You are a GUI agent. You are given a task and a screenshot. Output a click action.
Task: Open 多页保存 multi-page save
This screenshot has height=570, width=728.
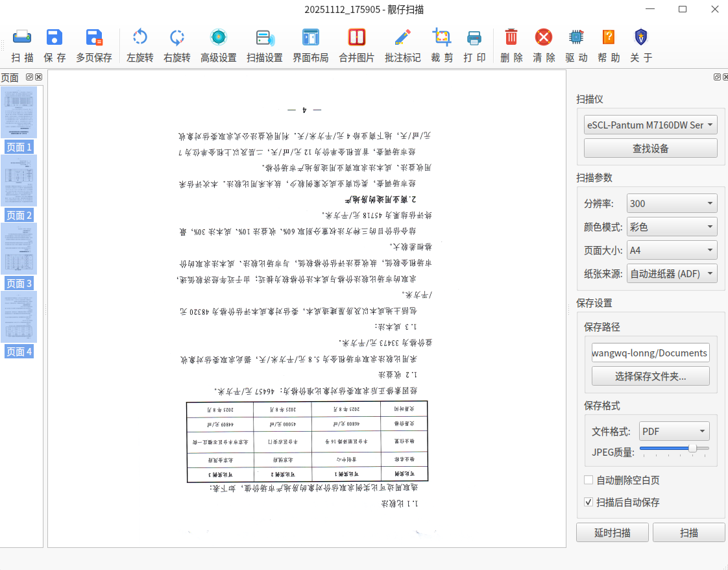pyautogui.click(x=94, y=45)
